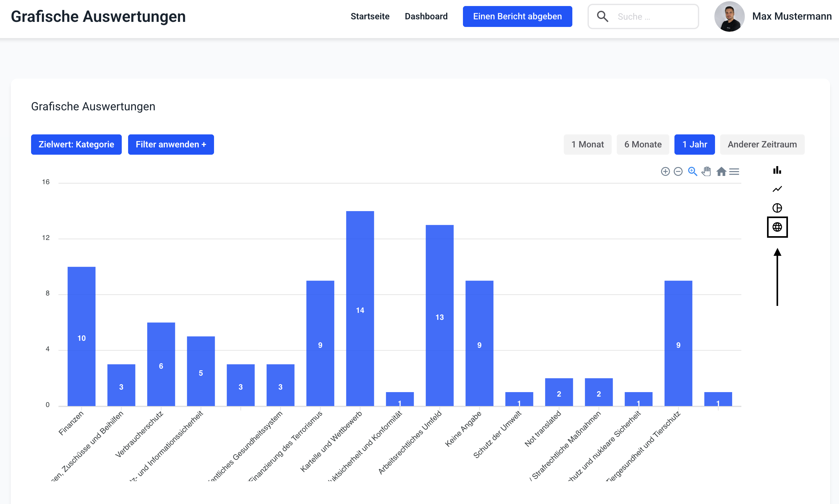839x504 pixels.
Task: Switch to line chart view icon
Action: [x=777, y=189]
